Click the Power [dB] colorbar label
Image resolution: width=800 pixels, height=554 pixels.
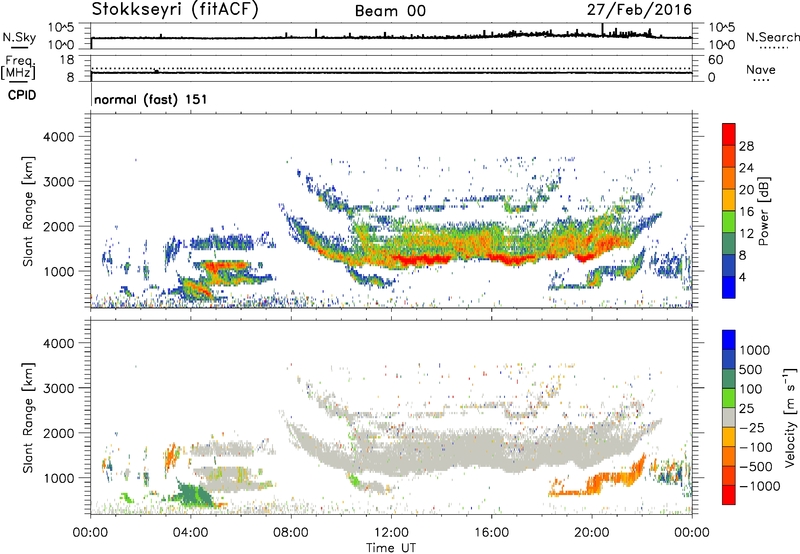(764, 211)
